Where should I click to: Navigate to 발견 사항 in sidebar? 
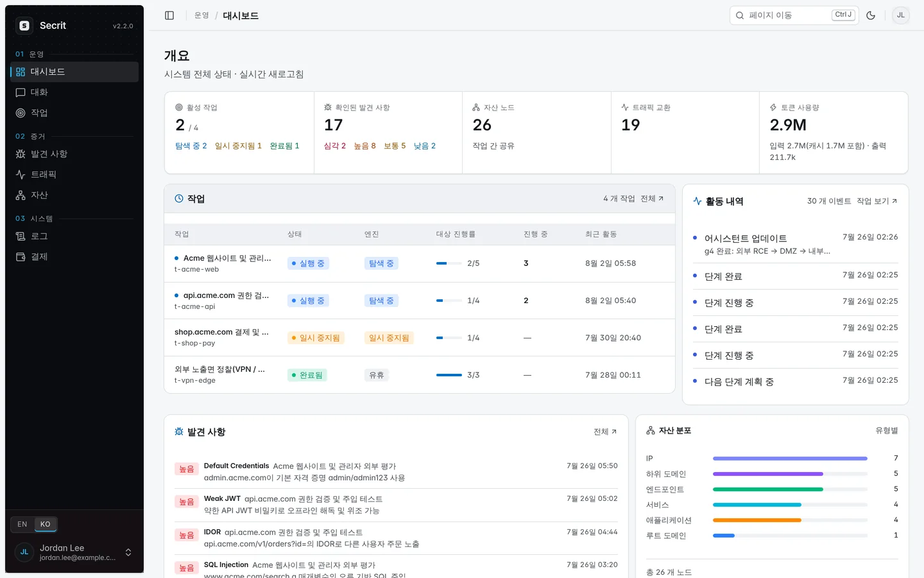point(74,154)
